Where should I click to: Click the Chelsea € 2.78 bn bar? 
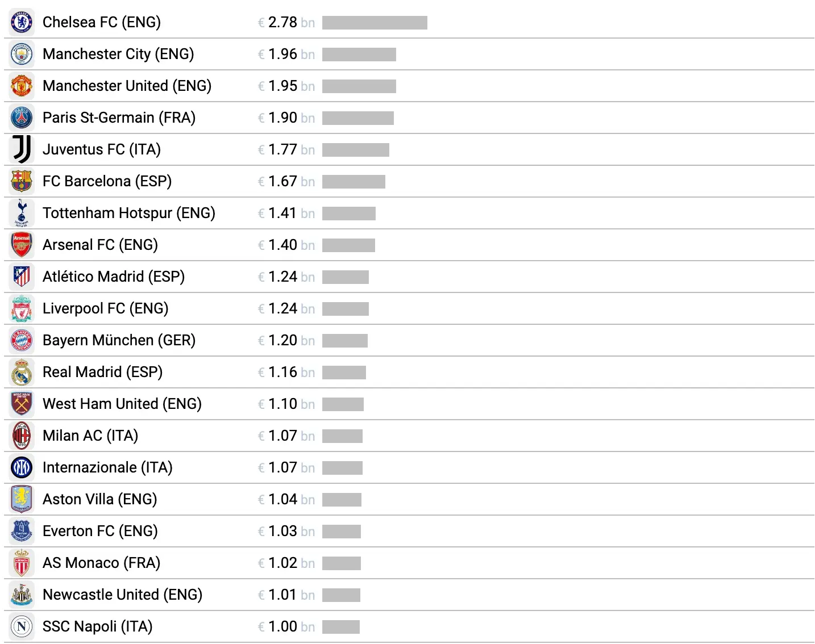click(x=375, y=22)
